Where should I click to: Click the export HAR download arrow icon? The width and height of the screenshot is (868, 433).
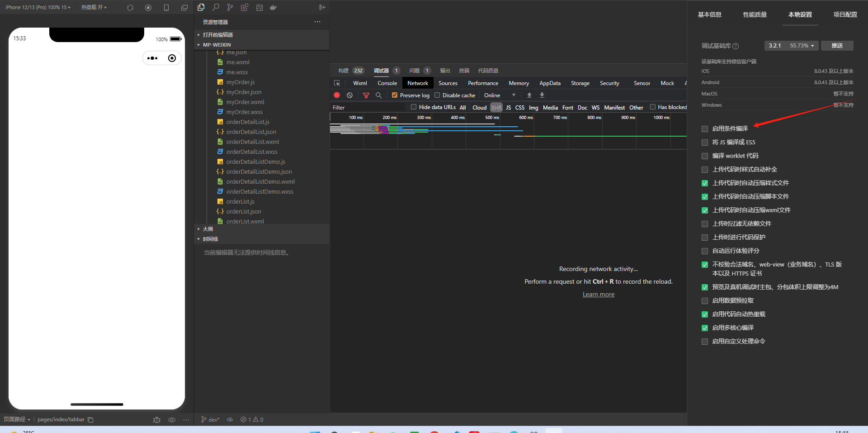[x=542, y=95]
